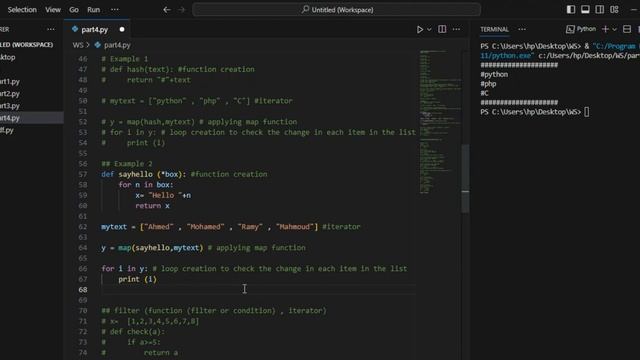The width and height of the screenshot is (640, 360).
Task: Click the terminal prompt cursor line
Action: point(534,112)
